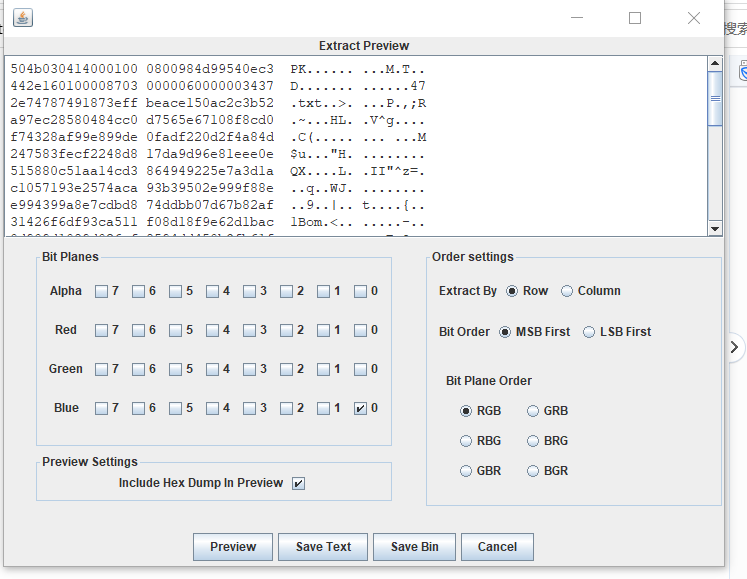Select BGR bit plane order
The width and height of the screenshot is (747, 579).
pyautogui.click(x=533, y=471)
